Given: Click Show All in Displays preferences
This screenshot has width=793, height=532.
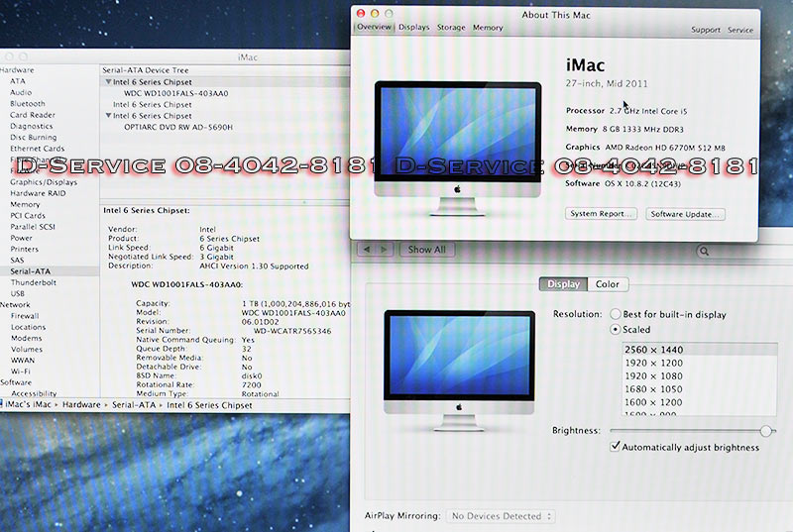Looking at the screenshot, I should (427, 250).
